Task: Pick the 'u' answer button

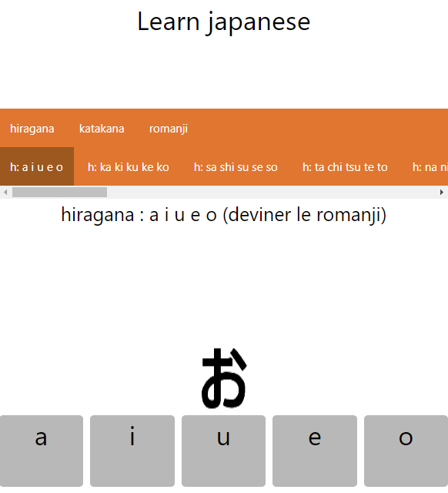Action: tap(223, 451)
